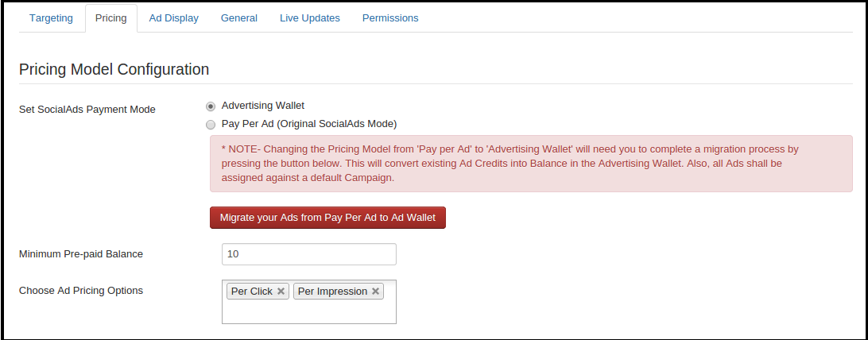868x340 pixels.
Task: Click the Set SocialAds Payment Mode label
Action: [x=87, y=109]
